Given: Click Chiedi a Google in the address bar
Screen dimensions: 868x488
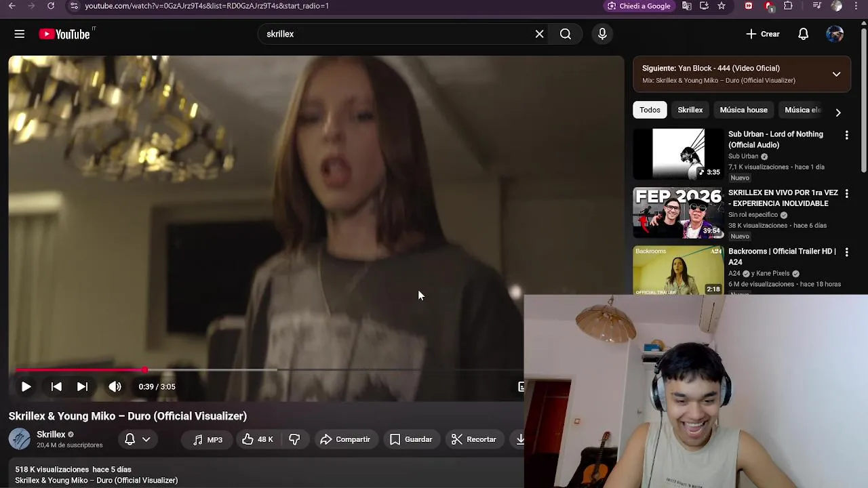Looking at the screenshot, I should coord(639,5).
